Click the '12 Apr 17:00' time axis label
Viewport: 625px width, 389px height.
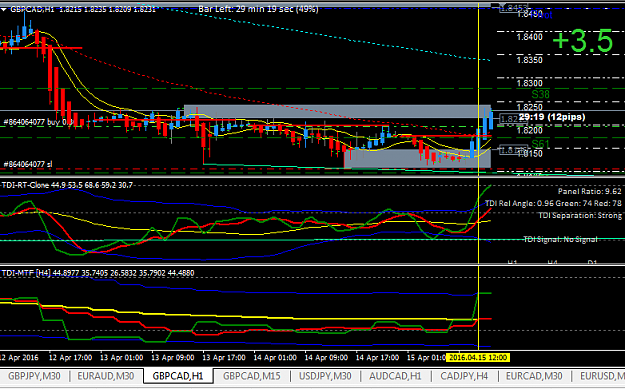[x=70, y=358]
